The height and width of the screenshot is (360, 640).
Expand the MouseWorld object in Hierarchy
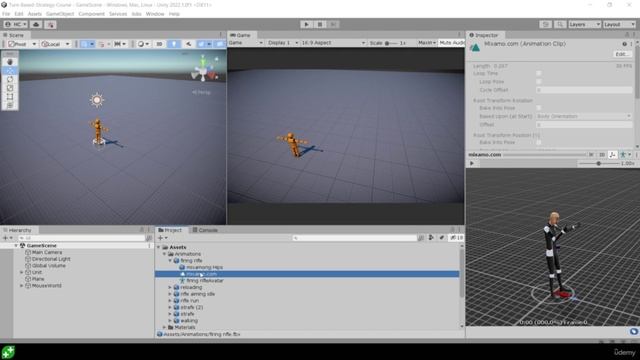coord(22,286)
